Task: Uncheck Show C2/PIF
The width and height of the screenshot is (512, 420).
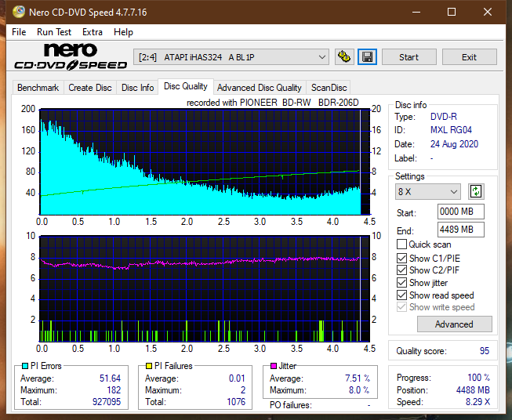Action: pos(401,270)
